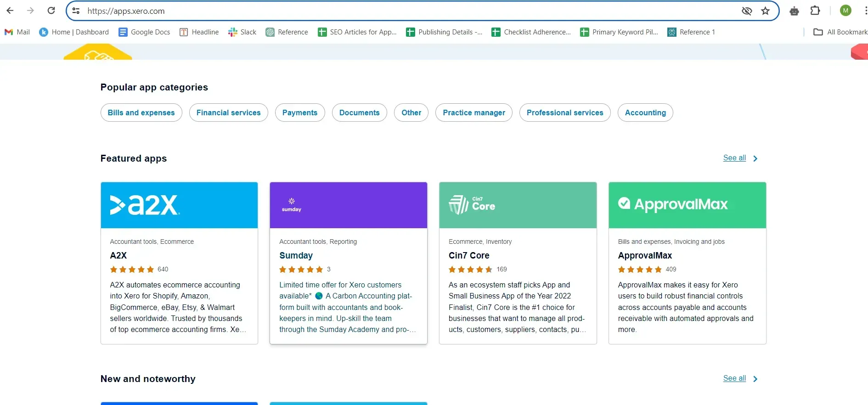Image resolution: width=868 pixels, height=405 pixels.
Task: Click the Sumday app title
Action: tap(296, 255)
